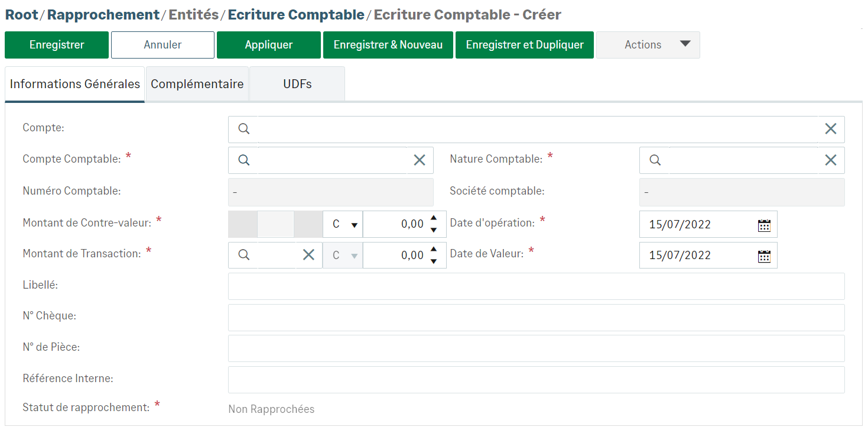The height and width of the screenshot is (433, 868).
Task: Click the search icon in Compte field
Action: point(243,129)
